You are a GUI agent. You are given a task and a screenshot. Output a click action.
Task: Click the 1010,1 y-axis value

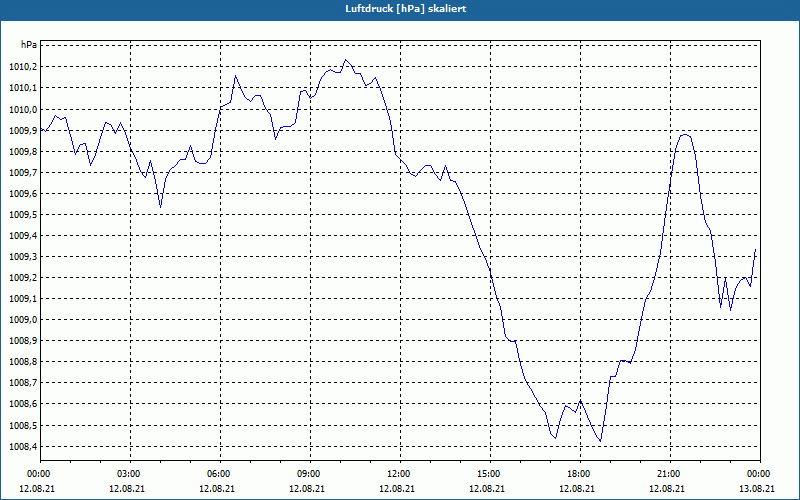pos(23,88)
